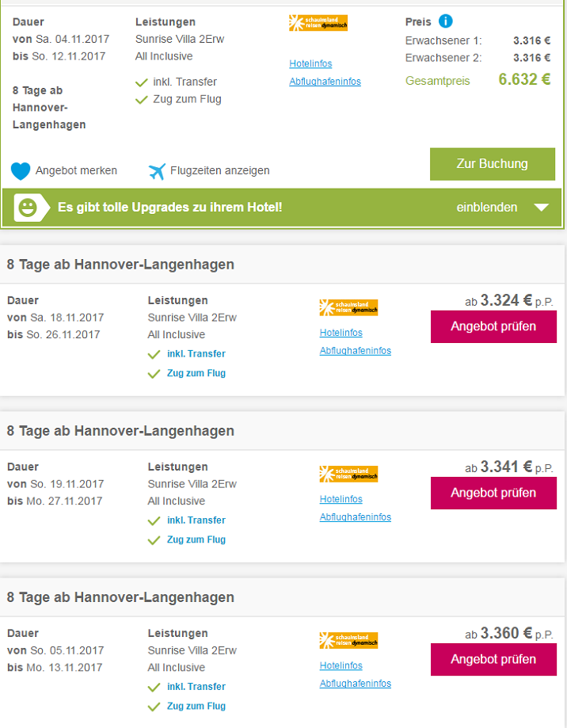Click schauinsland logo in 19.11.2017 offer

point(348,474)
